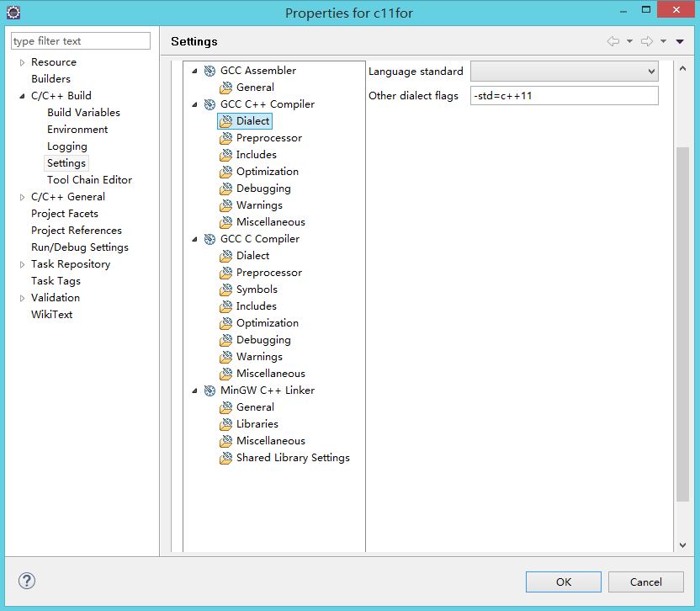The height and width of the screenshot is (611, 700).
Task: Click the Eclipse app icon in title bar
Action: [x=13, y=13]
